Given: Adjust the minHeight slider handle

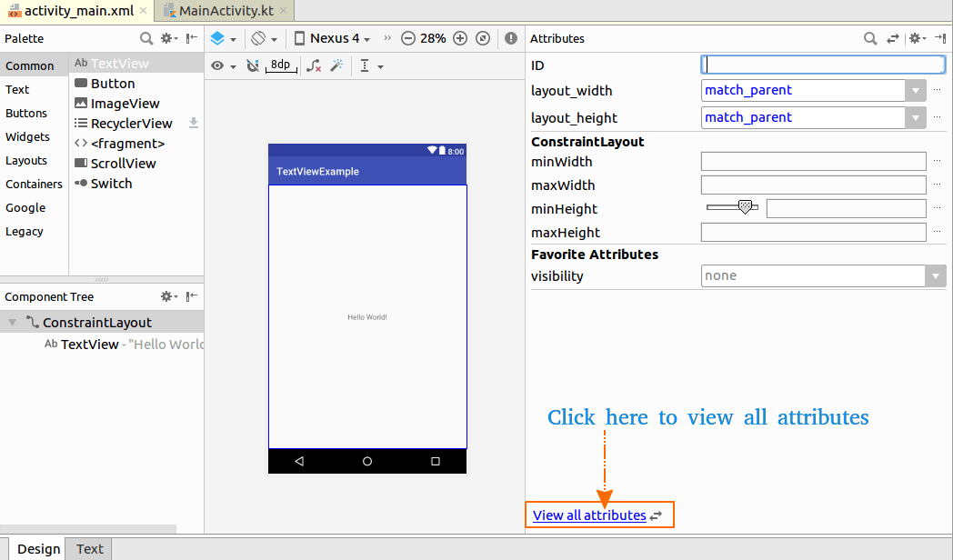Looking at the screenshot, I should pos(745,207).
